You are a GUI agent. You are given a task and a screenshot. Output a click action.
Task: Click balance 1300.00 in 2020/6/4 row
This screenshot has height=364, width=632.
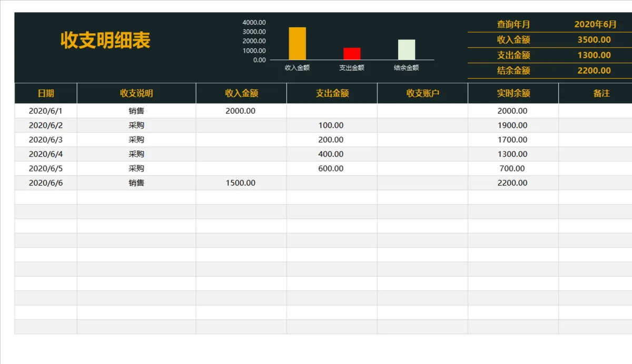[x=512, y=154]
